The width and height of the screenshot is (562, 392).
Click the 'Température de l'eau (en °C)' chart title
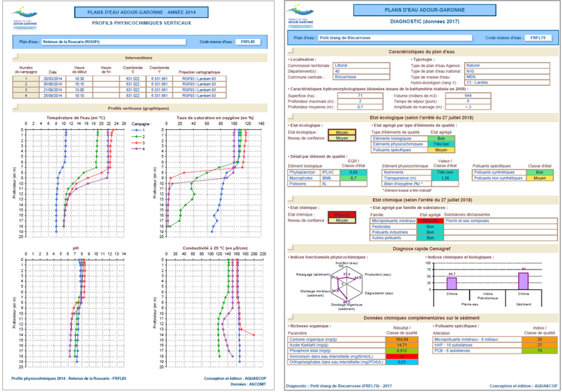pyautogui.click(x=76, y=117)
